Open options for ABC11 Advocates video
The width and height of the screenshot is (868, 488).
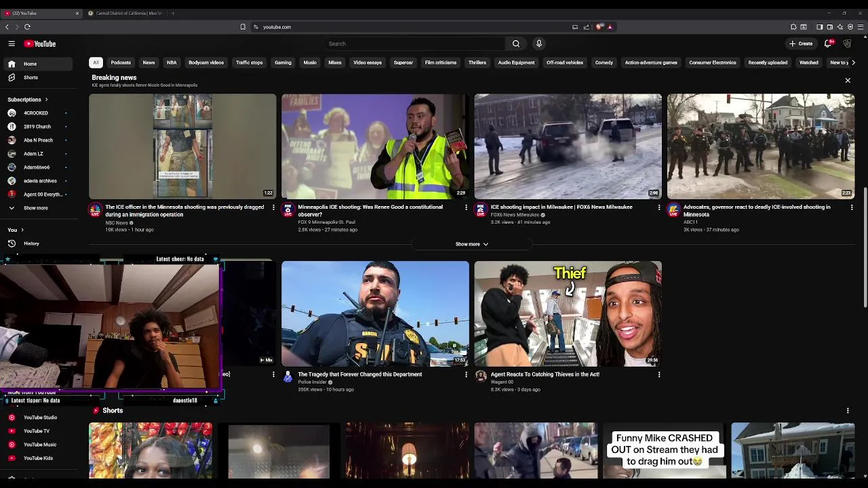click(852, 207)
